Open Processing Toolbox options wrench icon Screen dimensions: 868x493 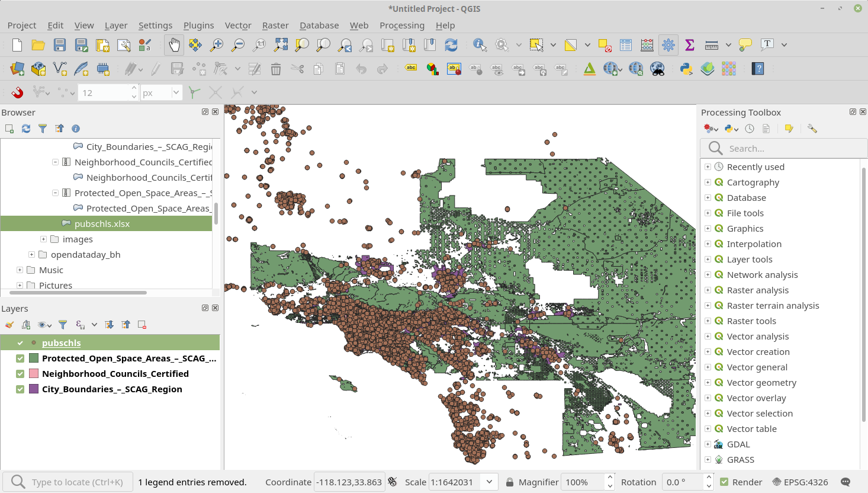pyautogui.click(x=812, y=129)
